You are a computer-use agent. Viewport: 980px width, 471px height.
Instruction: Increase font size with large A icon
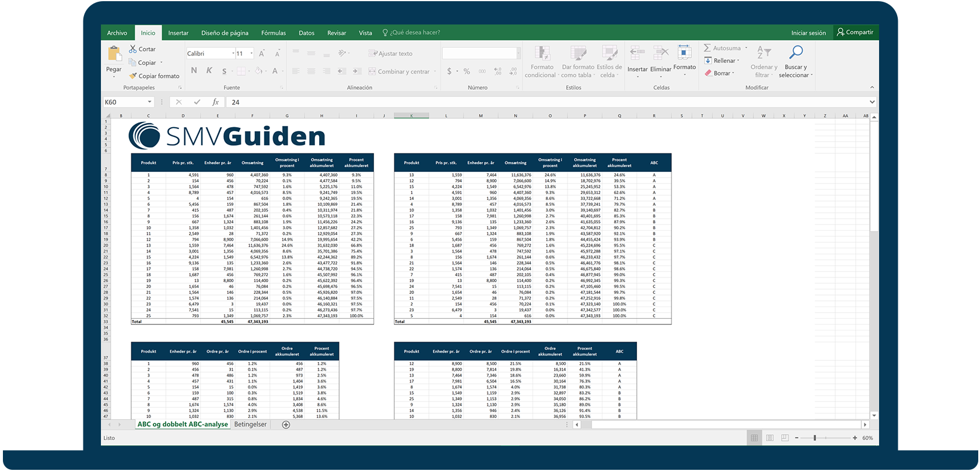click(262, 54)
